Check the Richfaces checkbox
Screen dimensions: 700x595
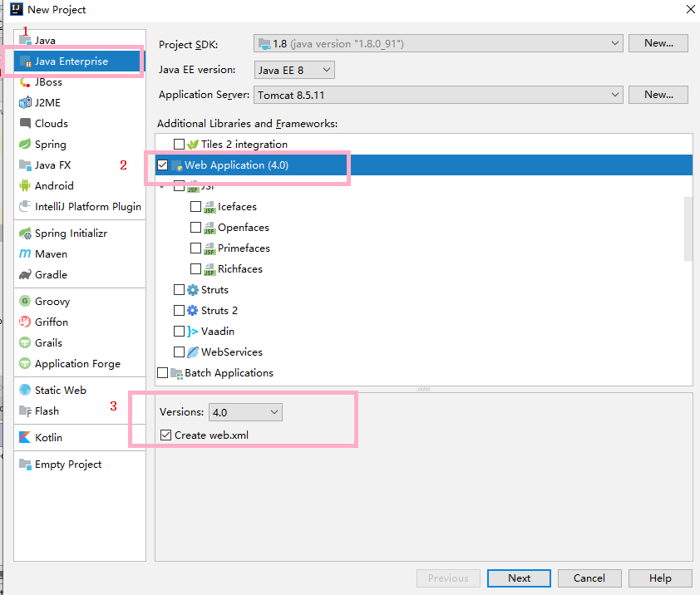195,268
